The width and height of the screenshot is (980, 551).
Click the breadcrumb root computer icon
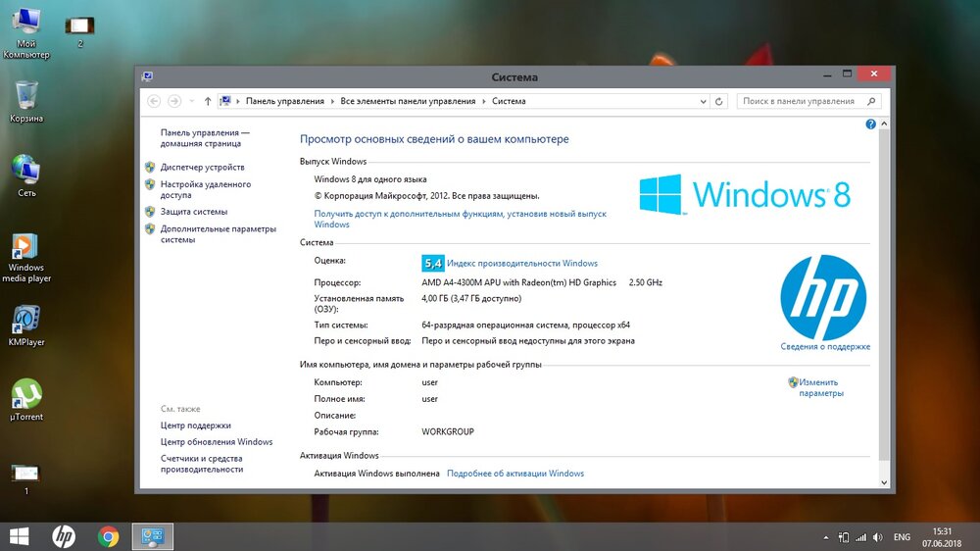point(225,101)
